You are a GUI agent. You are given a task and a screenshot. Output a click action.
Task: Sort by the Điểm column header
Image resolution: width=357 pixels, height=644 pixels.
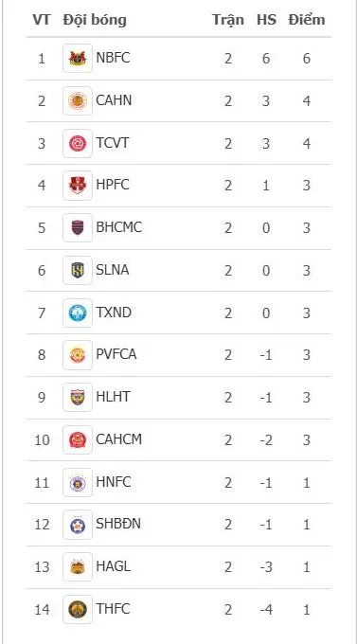[x=307, y=20]
